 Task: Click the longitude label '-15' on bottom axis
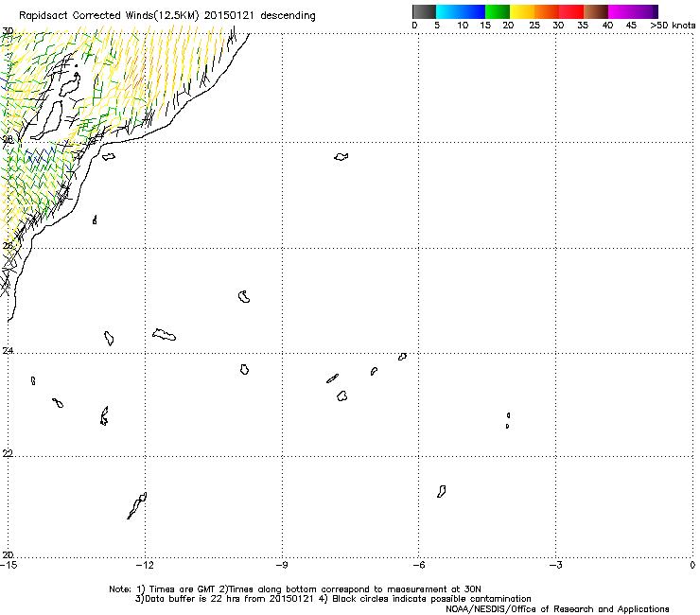pos(9,565)
